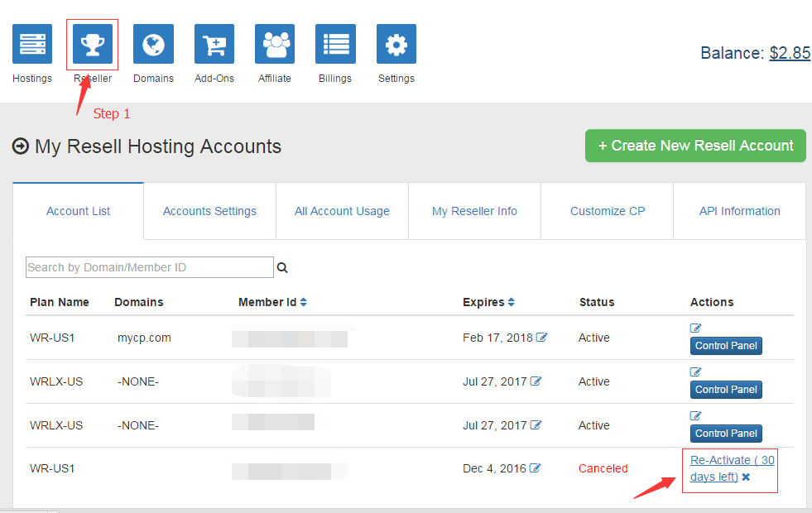Open the Hostings section icon
Image resolution: width=812 pixels, height=513 pixels.
pos(32,44)
